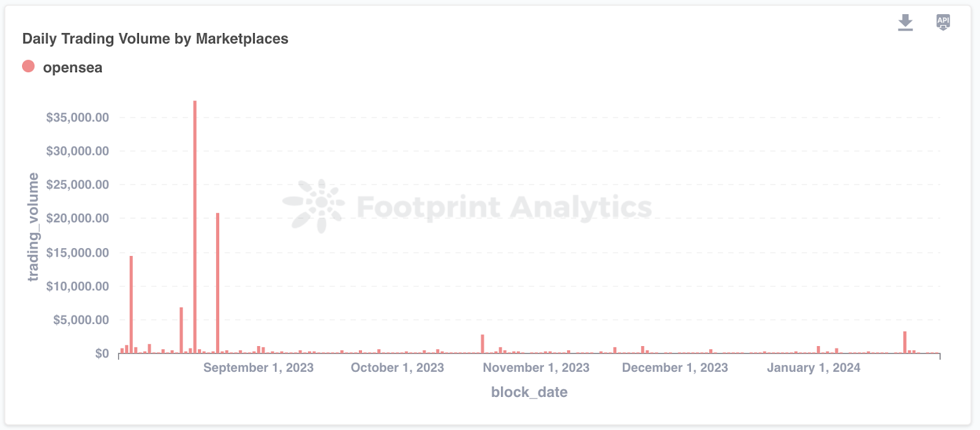
Task: Click the $35,000.00 y-axis tick label
Action: tap(78, 118)
